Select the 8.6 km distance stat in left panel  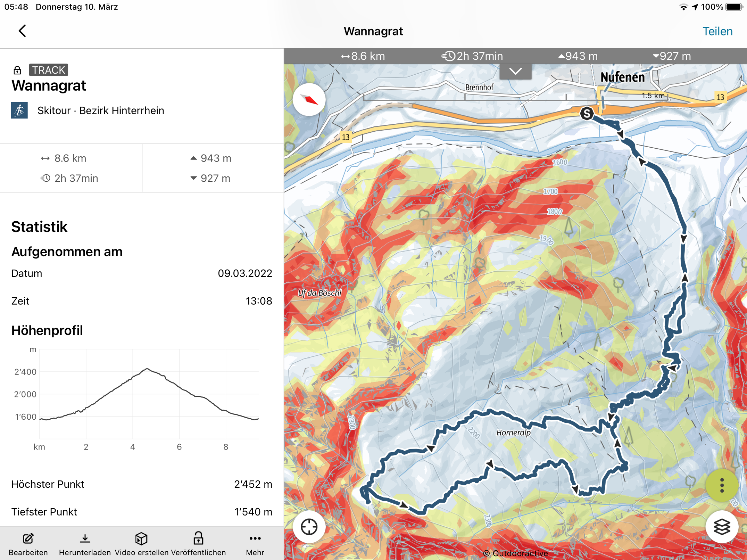(63, 158)
